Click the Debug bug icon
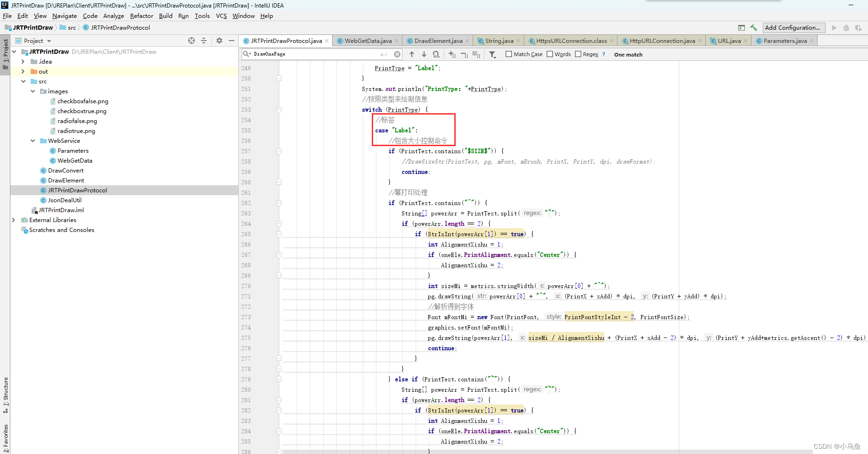This screenshot has height=454, width=868. point(846,28)
